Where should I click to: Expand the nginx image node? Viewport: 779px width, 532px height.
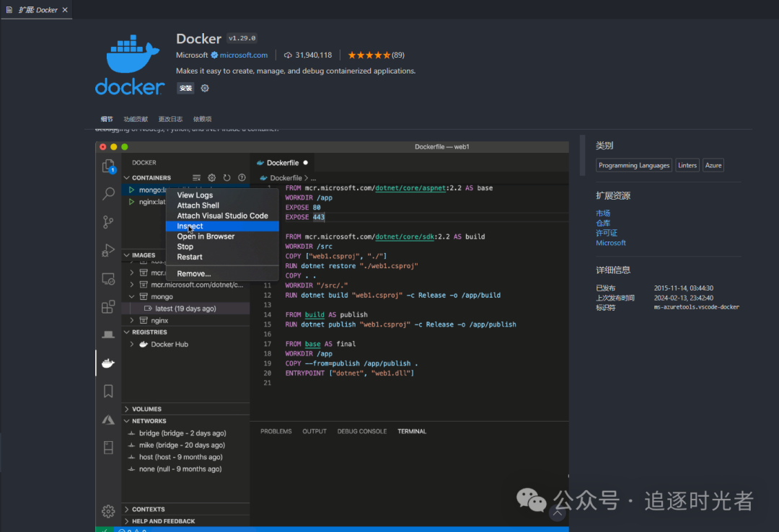(132, 320)
